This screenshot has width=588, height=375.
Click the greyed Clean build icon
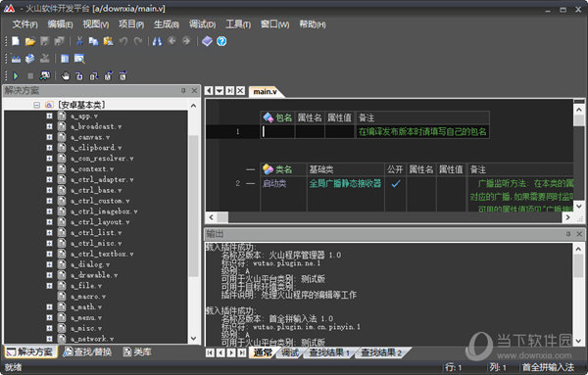45,59
